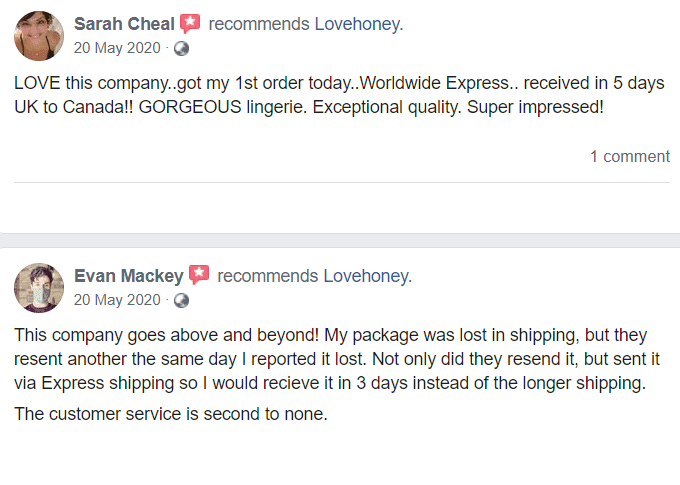Click the public globe icon on Evan's post
Image resolution: width=680 pixels, height=485 pixels.
click(181, 300)
